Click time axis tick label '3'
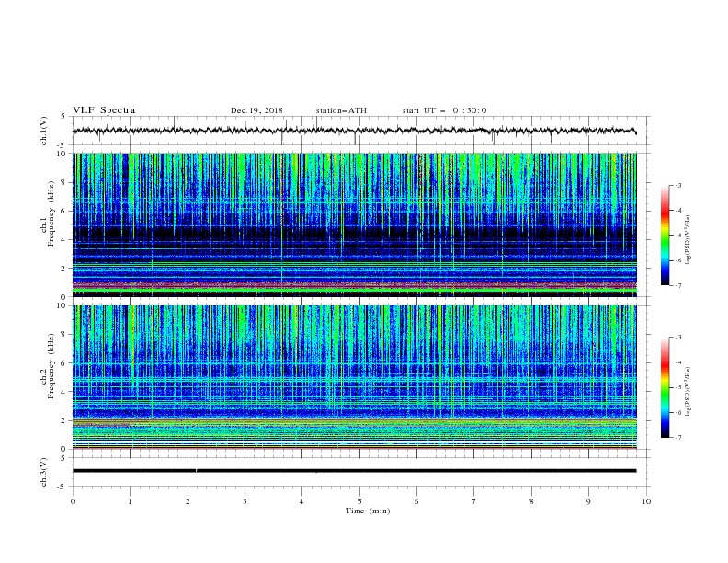Screen dimensions: 728x563 (x=245, y=501)
